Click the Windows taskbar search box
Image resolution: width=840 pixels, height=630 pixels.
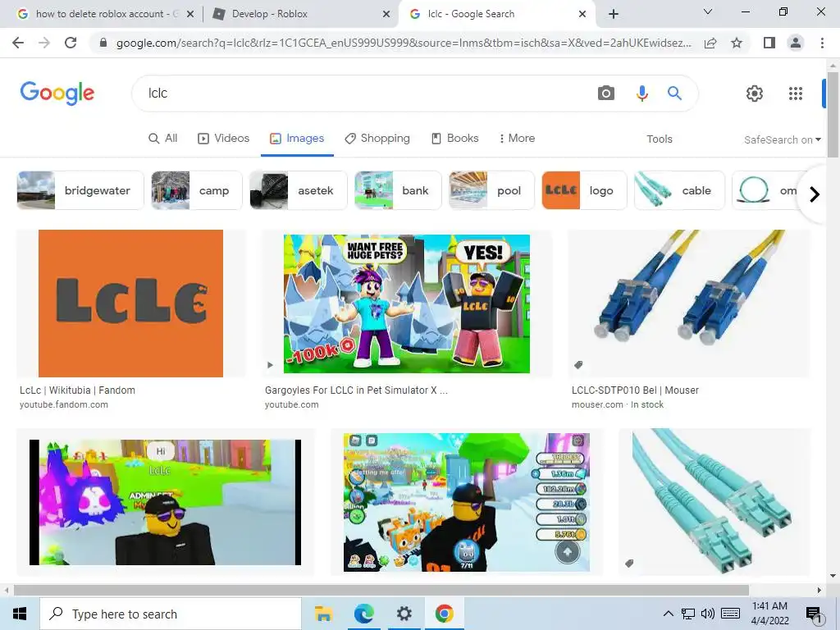(171, 614)
